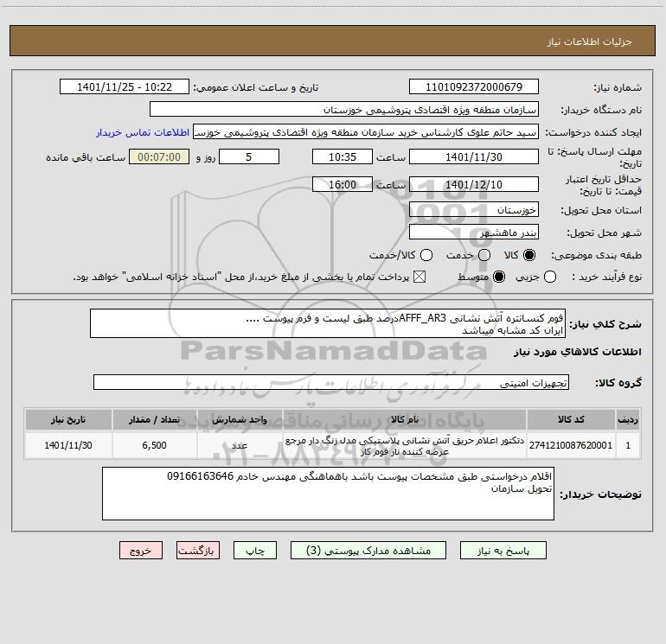Click the need date cell 1401/11/30 in table
The width and height of the screenshot is (666, 644).
(68, 445)
